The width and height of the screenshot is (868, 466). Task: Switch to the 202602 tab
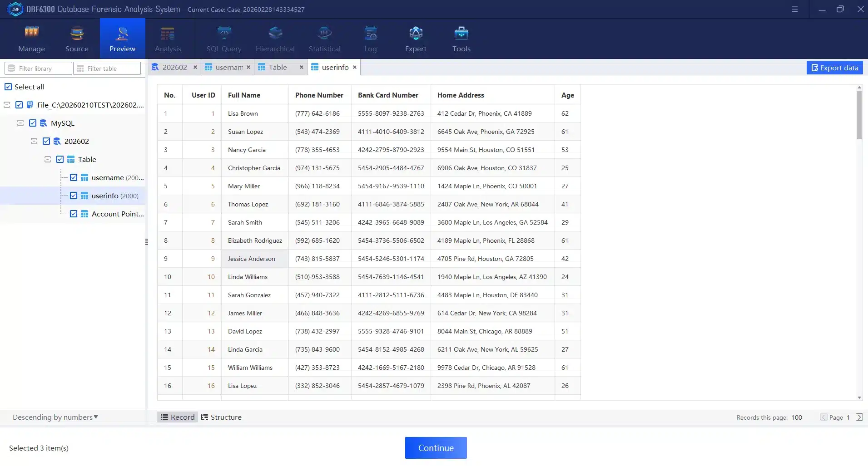pyautogui.click(x=174, y=67)
